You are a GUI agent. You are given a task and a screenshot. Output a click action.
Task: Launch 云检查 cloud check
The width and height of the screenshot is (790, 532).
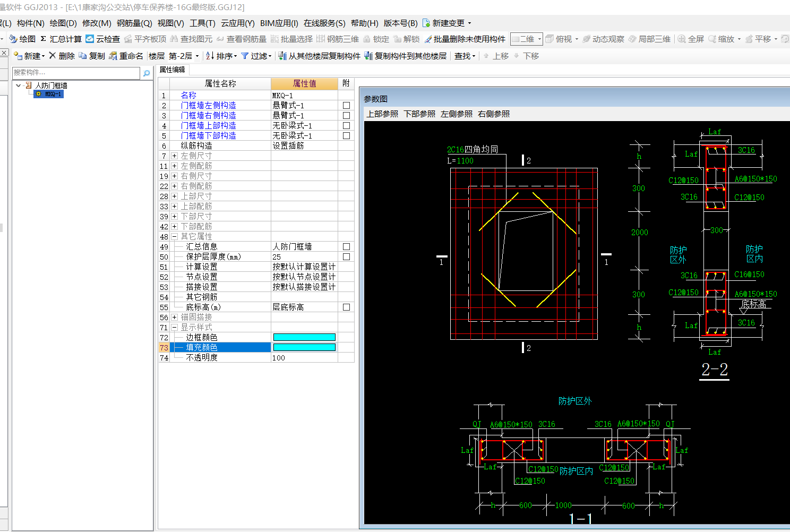click(103, 39)
